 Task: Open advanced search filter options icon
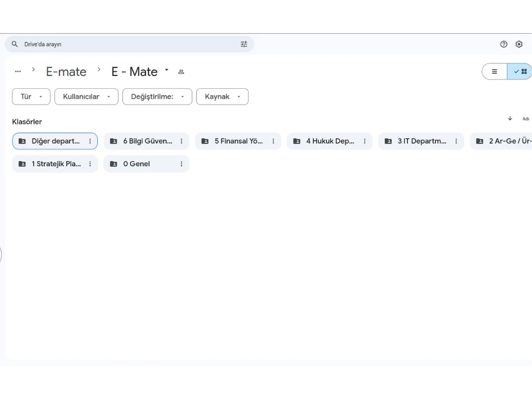(244, 44)
